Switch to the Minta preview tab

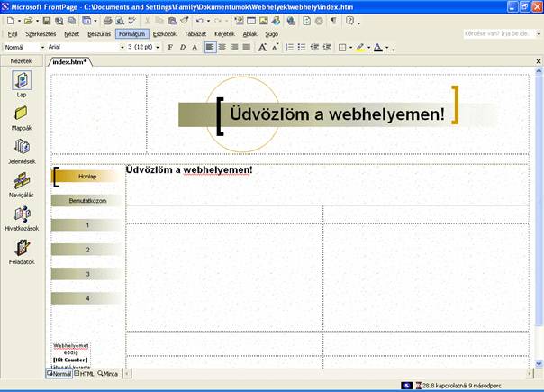click(108, 373)
